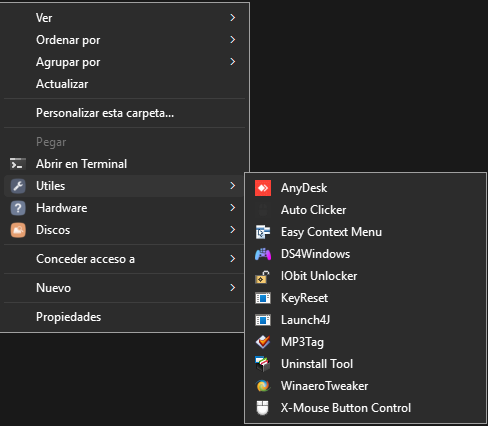Image resolution: width=488 pixels, height=426 pixels.
Task: Expand the Nuevo submenu chevron
Action: point(233,288)
